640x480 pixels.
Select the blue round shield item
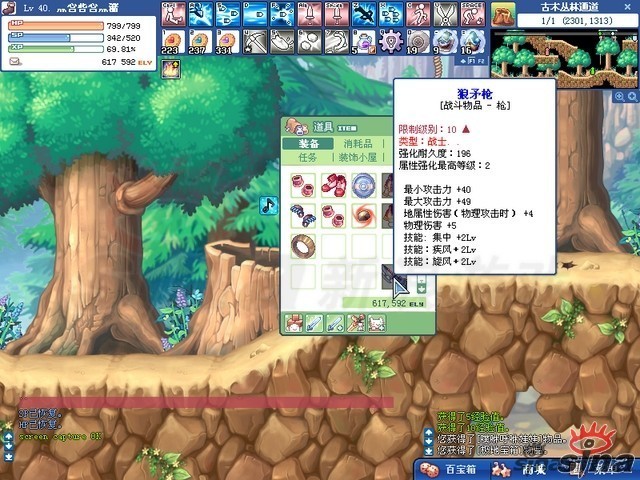363,186
